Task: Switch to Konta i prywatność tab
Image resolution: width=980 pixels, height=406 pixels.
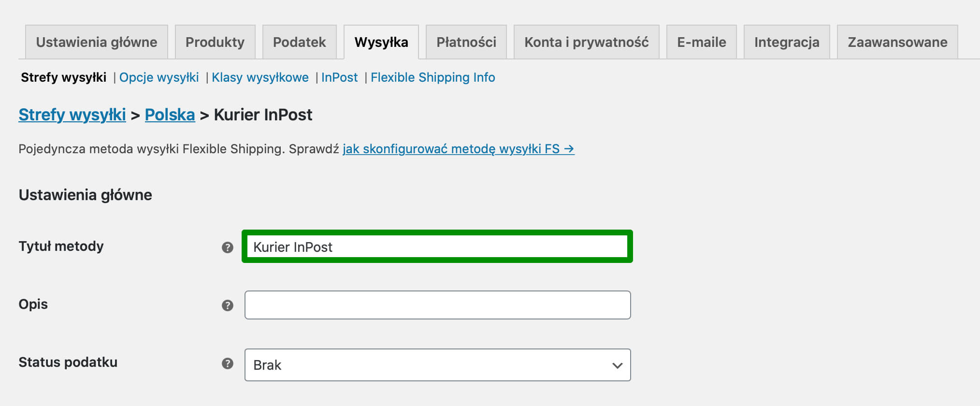Action: (x=587, y=42)
